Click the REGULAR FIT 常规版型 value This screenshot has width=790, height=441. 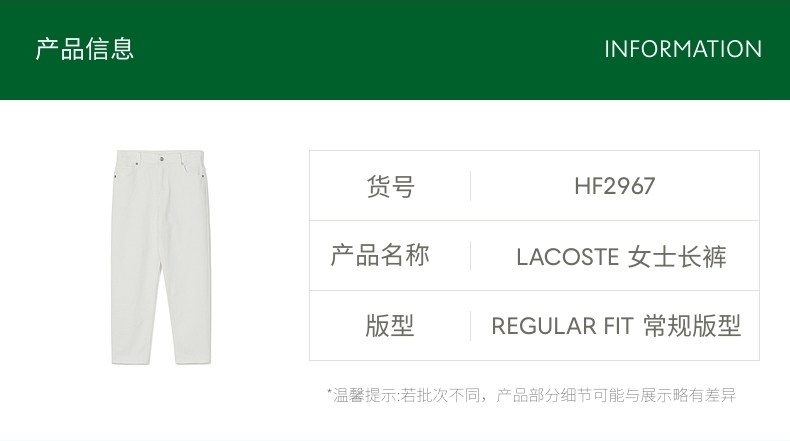(616, 326)
